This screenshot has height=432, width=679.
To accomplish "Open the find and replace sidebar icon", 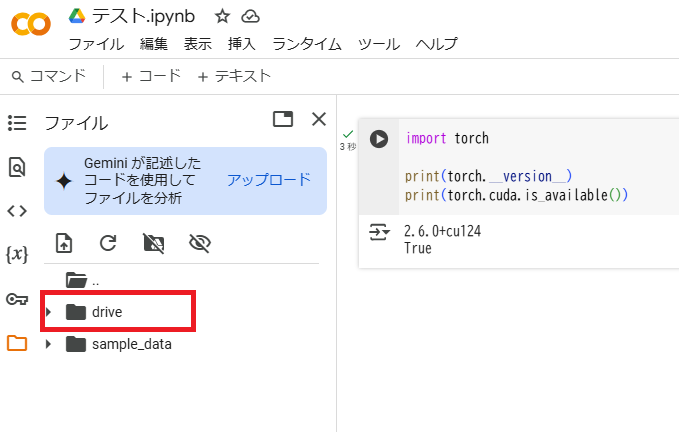I will click(x=17, y=167).
